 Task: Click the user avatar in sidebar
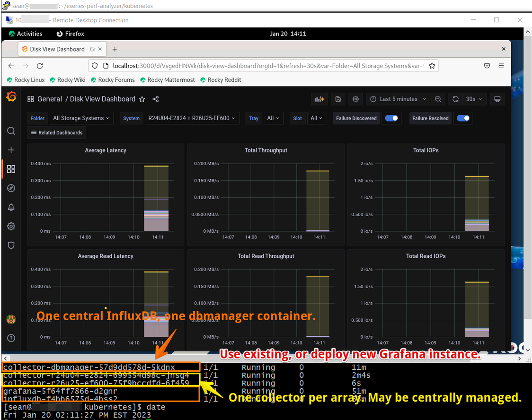pyautogui.click(x=11, y=319)
